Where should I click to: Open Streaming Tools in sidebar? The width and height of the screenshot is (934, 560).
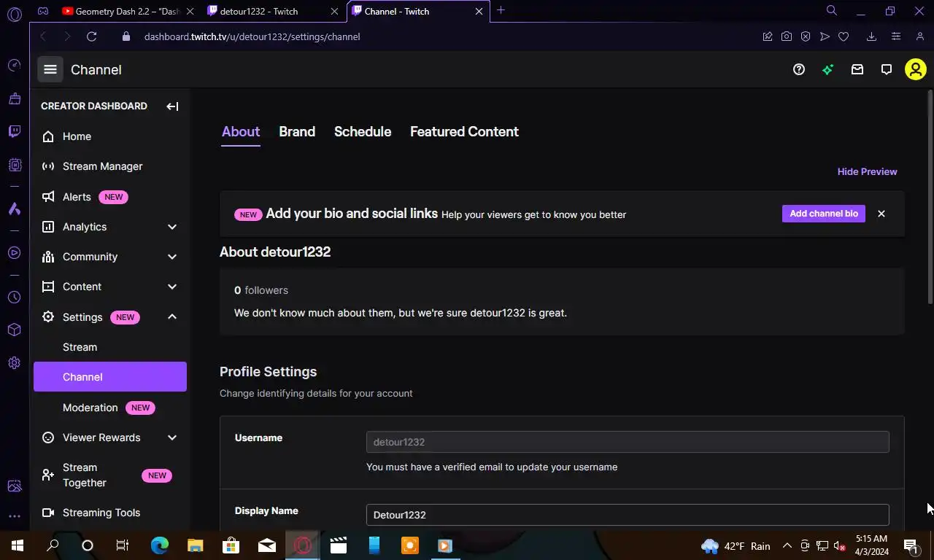pyautogui.click(x=110, y=513)
